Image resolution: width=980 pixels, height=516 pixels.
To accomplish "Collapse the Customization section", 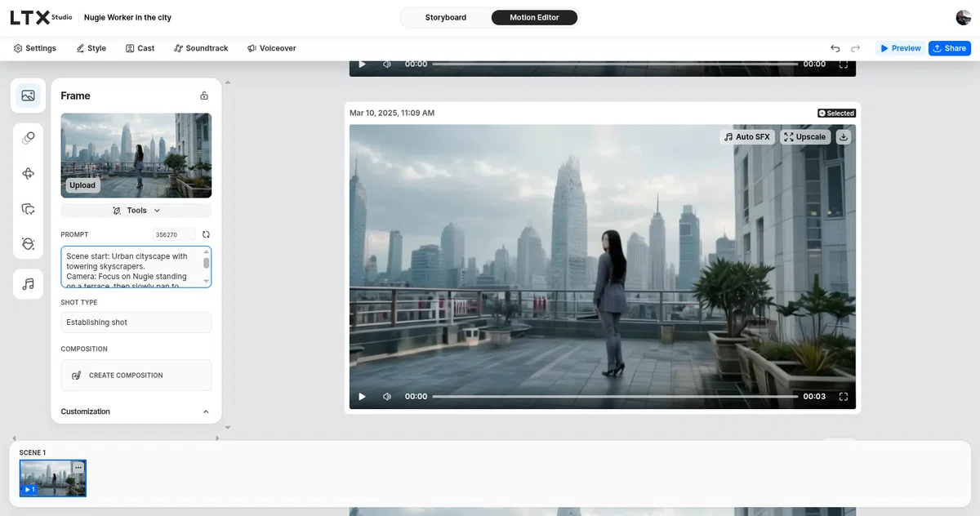I will tap(206, 411).
